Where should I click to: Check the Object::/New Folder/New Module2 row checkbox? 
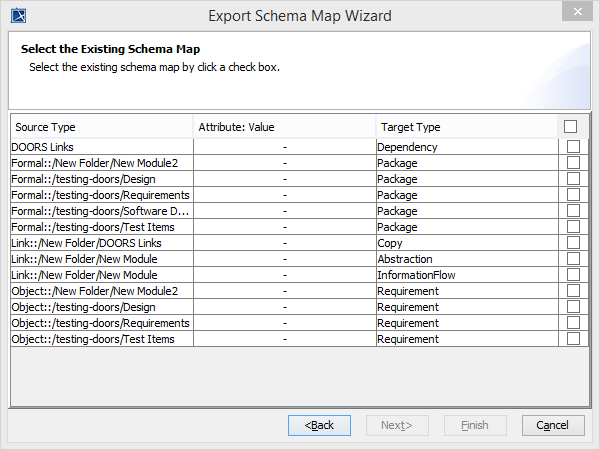573,291
